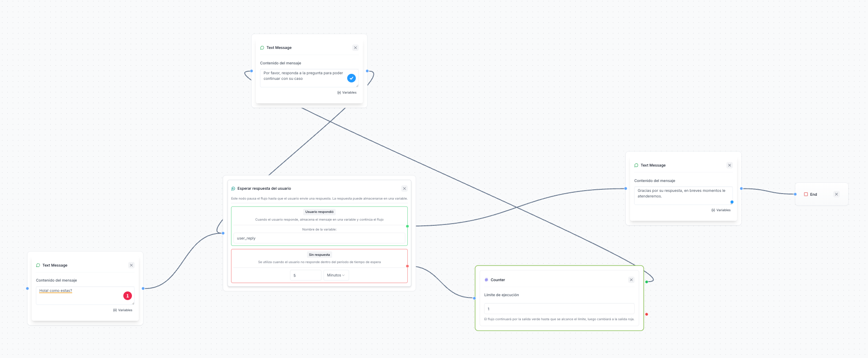
Task: Click the Counter hash icon
Action: pos(486,280)
